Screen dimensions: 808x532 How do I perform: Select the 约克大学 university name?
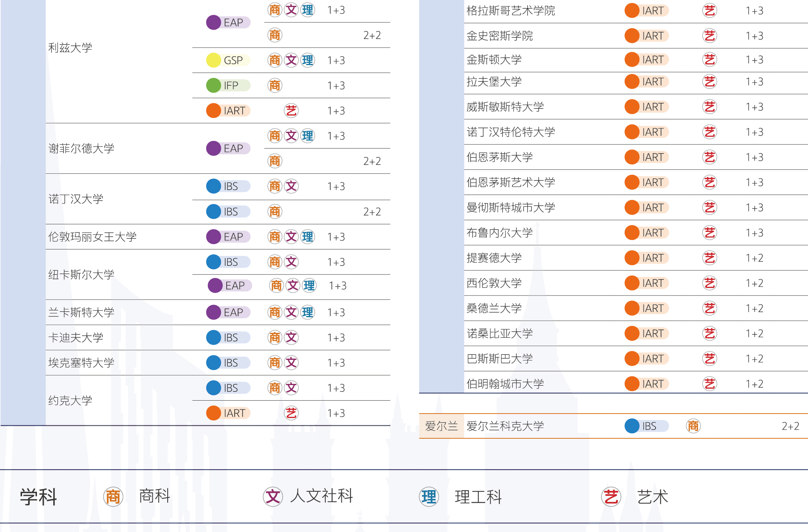70,400
